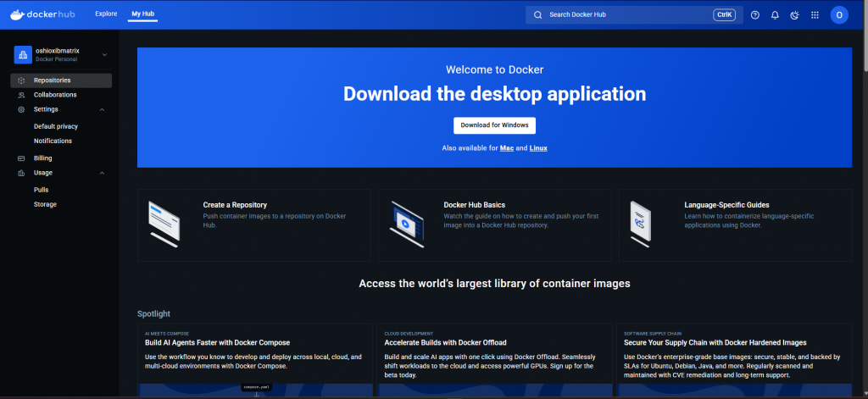Focus the Search Docker Hub field

(x=634, y=15)
